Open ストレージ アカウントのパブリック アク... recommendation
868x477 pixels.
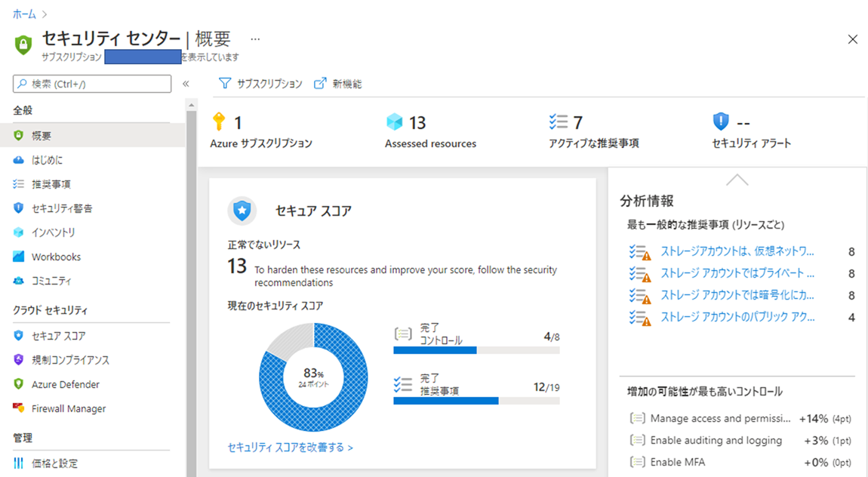pyautogui.click(x=737, y=317)
